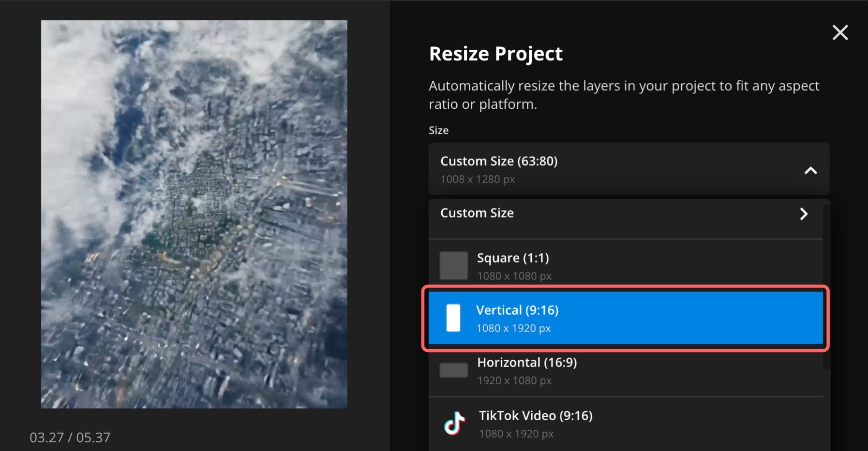Click the Resize Project heading

[x=495, y=53]
